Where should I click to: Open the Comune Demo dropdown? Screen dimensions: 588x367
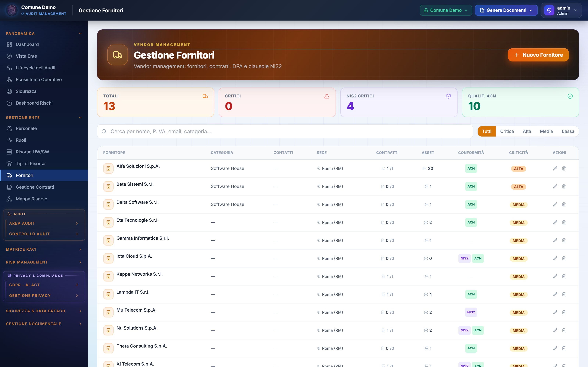tap(446, 10)
